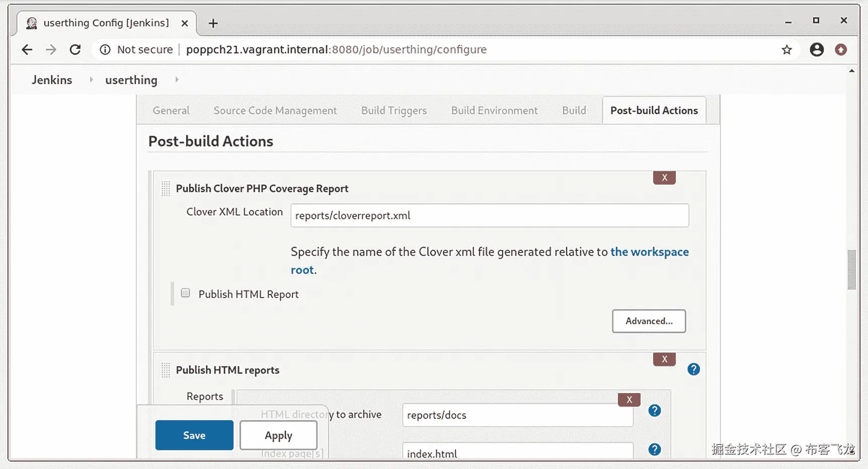This screenshot has height=469, width=868.
Task: Switch to the Build Triggers tab
Action: (393, 111)
